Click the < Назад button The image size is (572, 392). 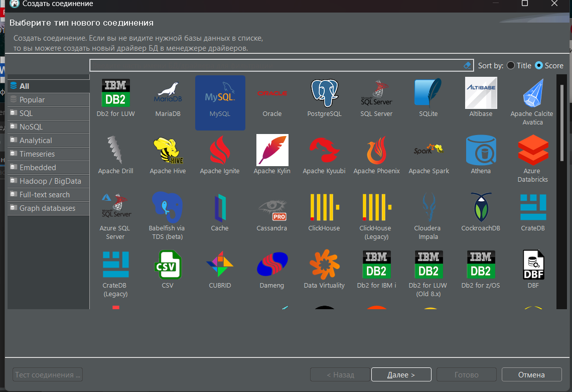pos(340,374)
